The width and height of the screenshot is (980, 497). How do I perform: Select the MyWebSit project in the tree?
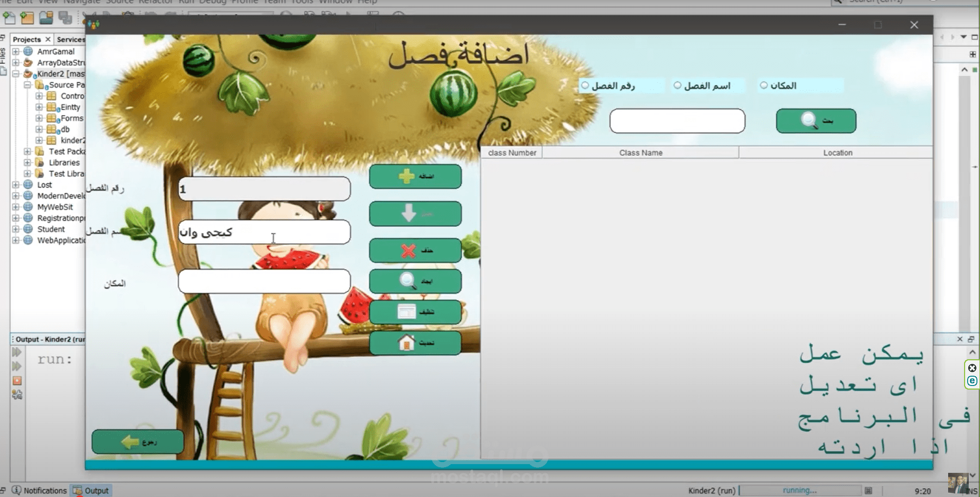coord(55,207)
